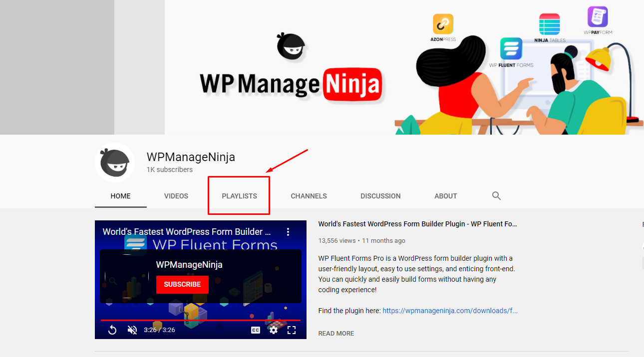This screenshot has height=357, width=644.
Task: Enter fullscreen mode in the video player
Action: click(x=292, y=330)
